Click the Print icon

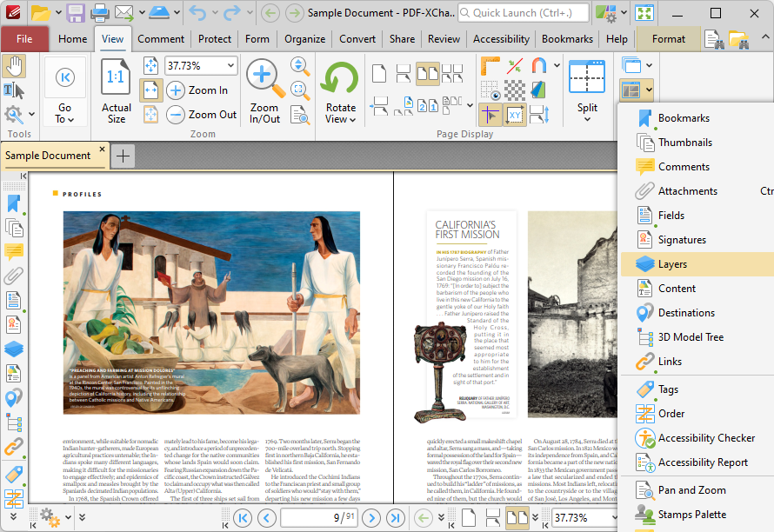(100, 13)
